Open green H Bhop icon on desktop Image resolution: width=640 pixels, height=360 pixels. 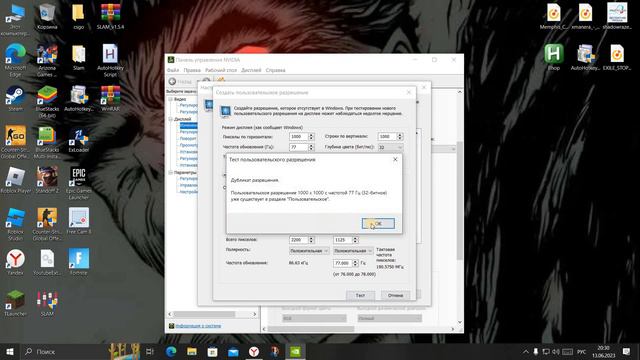coord(553,58)
